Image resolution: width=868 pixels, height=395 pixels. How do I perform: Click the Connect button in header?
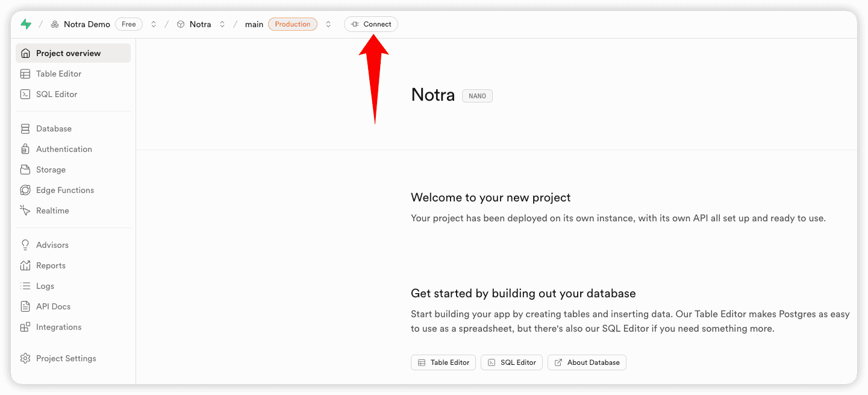(371, 25)
